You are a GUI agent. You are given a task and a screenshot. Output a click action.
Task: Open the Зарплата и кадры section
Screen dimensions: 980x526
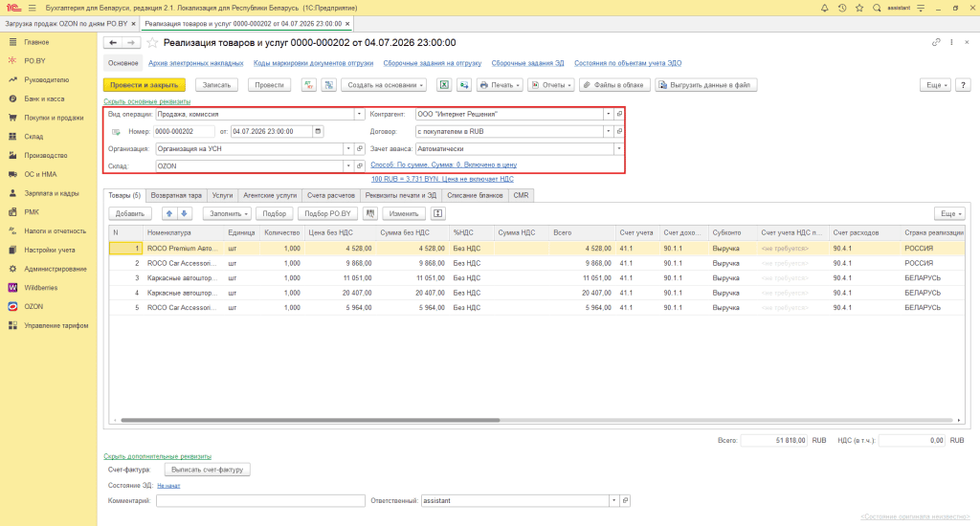52,193
